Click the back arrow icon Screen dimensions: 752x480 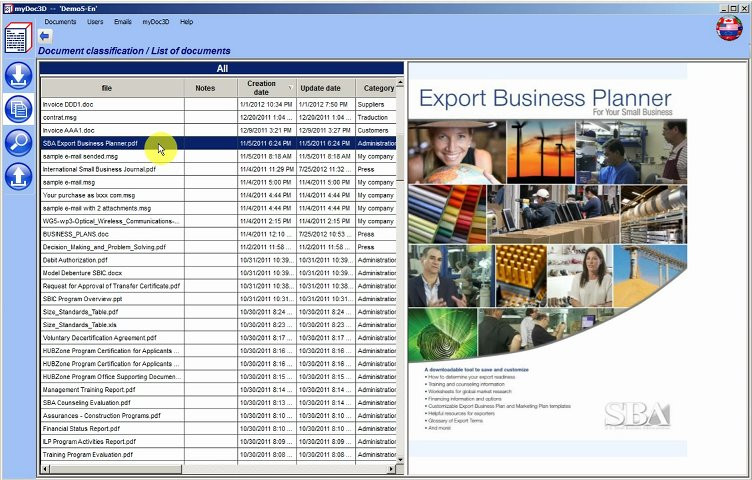(45, 36)
